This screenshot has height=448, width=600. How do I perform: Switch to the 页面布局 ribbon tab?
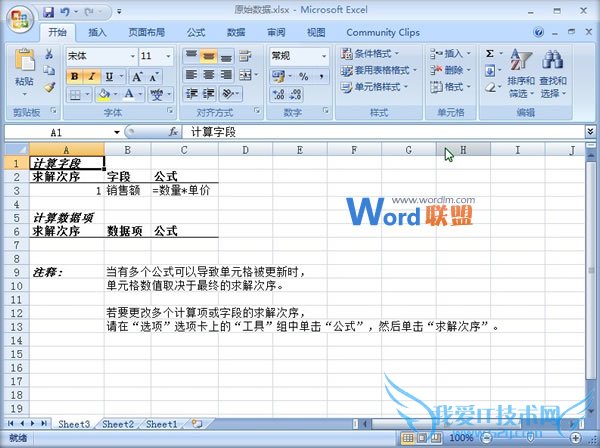tap(147, 33)
